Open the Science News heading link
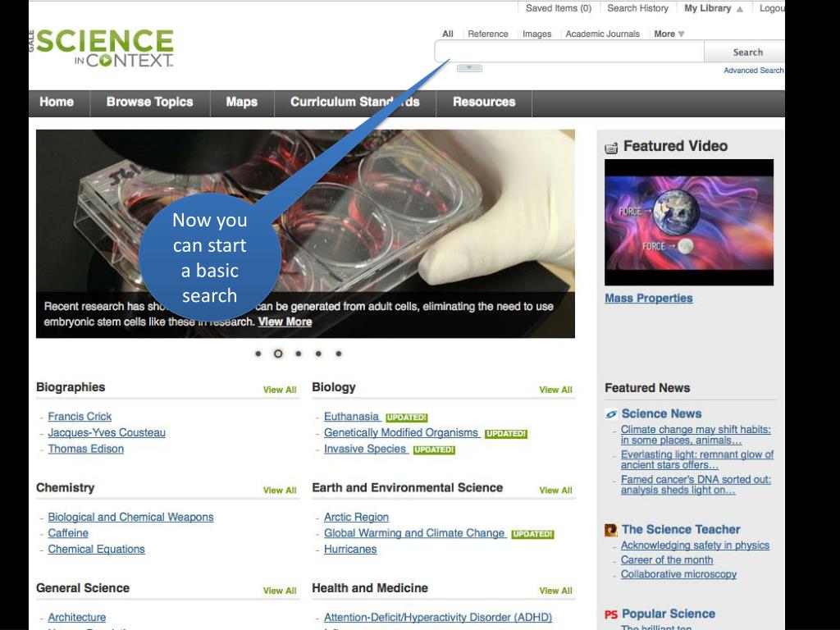 click(662, 413)
